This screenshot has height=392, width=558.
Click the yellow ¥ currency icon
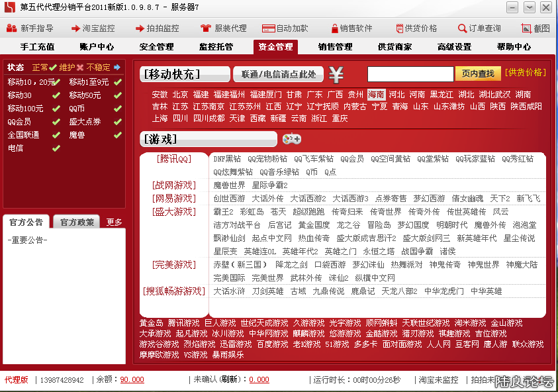point(336,75)
